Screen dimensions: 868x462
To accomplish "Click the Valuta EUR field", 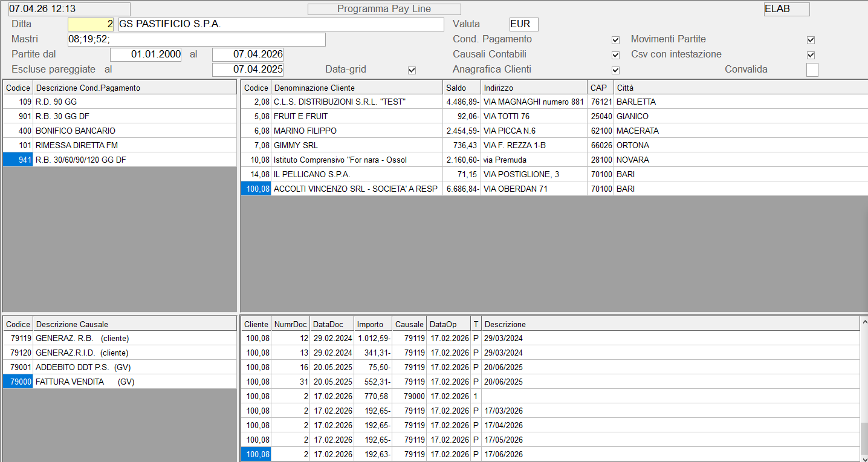I will pos(523,24).
